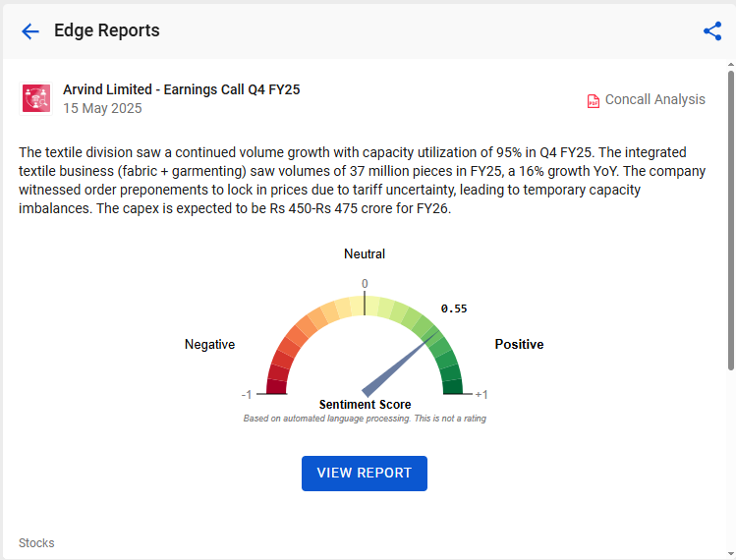Click the automated language processing disclaimer

365,419
